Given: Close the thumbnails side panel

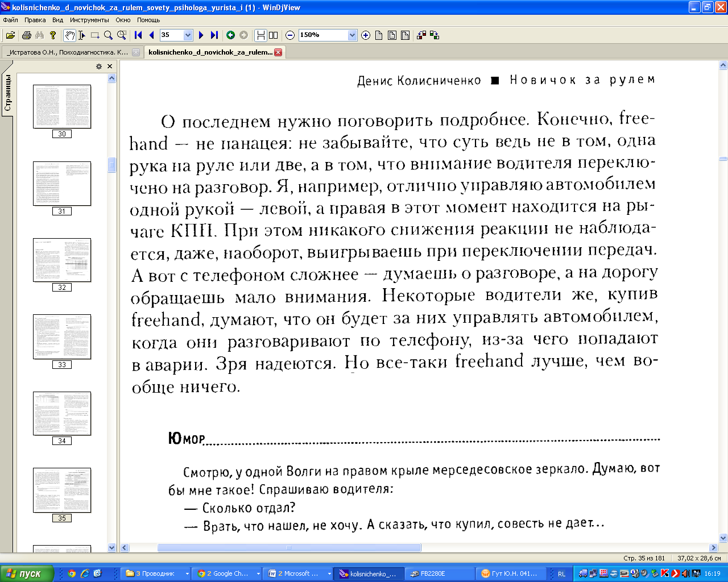Looking at the screenshot, I should [110, 66].
